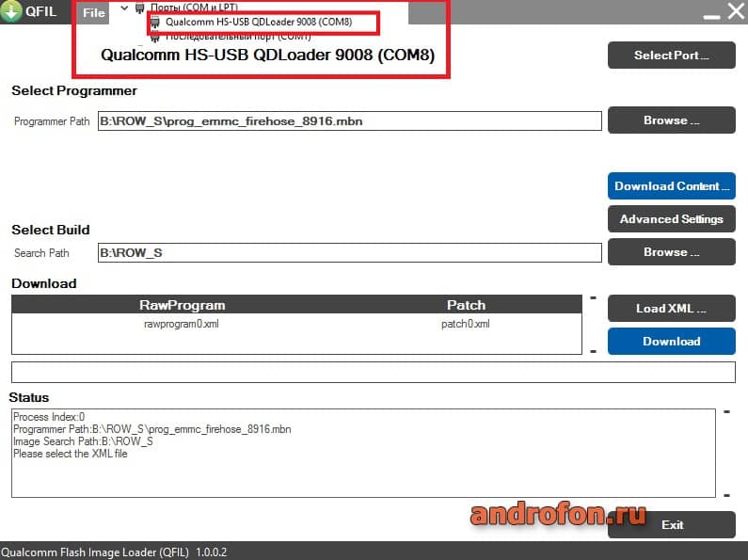Close the QFIL window with the X
Viewport: 748px width, 560px height.
click(736, 10)
